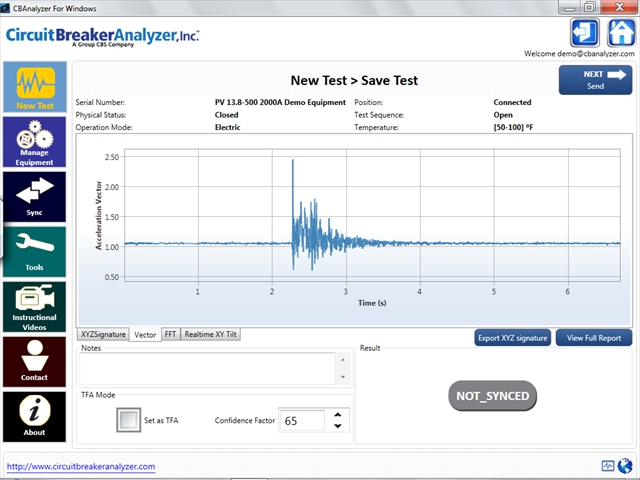Click inside the Notes text box
The width and height of the screenshot is (640, 480).
pyautogui.click(x=207, y=369)
